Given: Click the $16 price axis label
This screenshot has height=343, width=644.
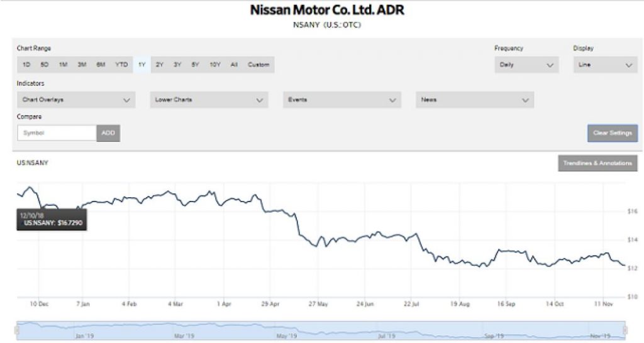Looking at the screenshot, I should coord(633,211).
